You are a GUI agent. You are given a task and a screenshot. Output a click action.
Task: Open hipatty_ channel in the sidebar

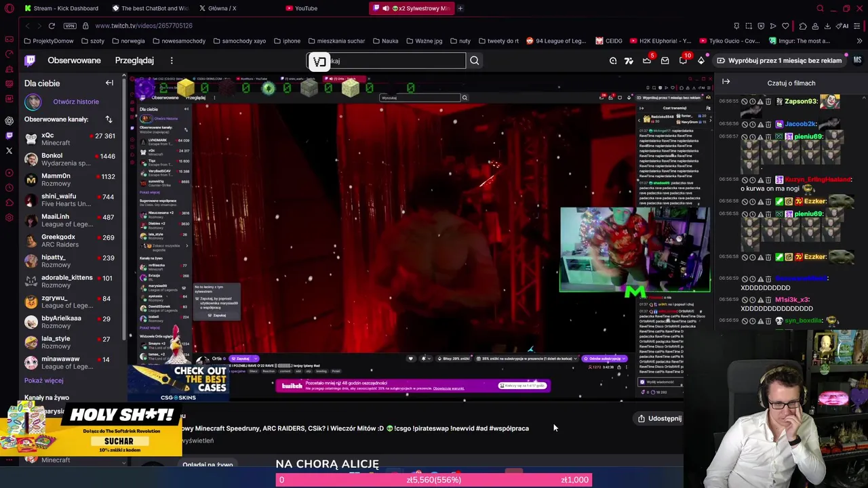[70, 261]
